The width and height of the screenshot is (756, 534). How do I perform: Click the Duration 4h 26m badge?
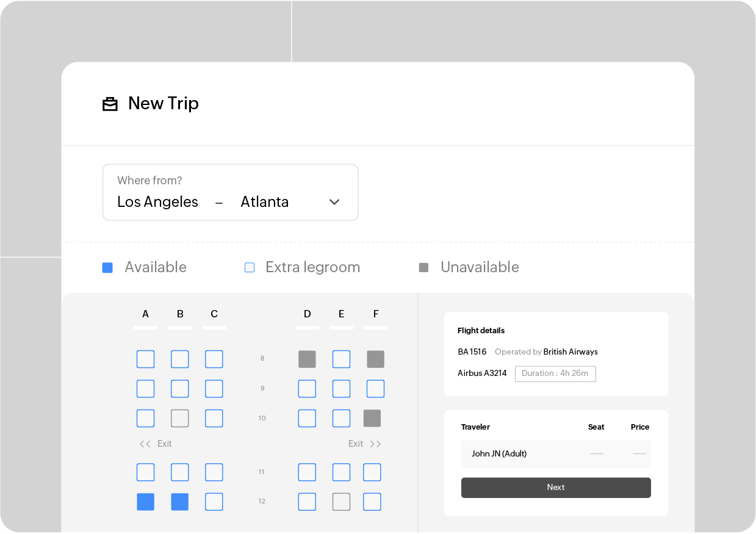(555, 373)
